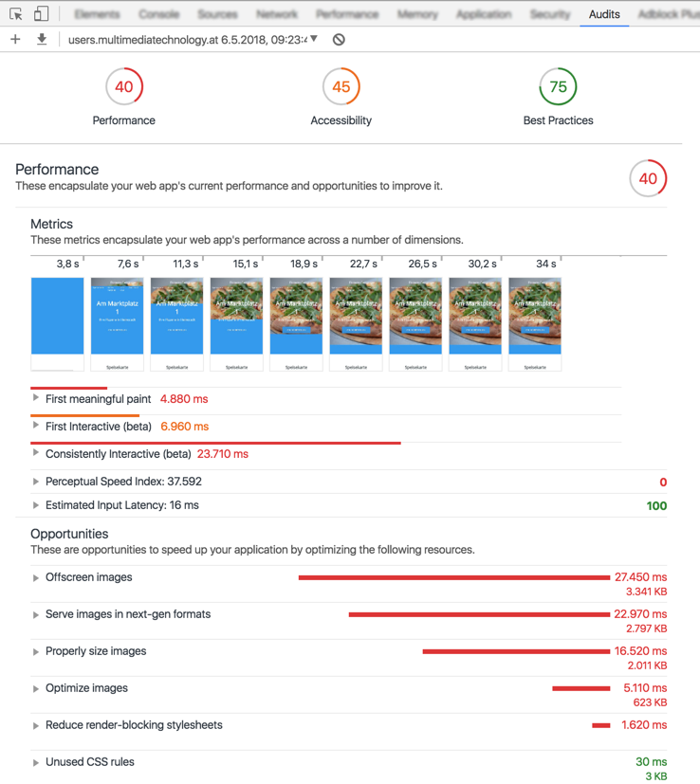Open the Network tab
700x784 pixels.
(277, 14)
